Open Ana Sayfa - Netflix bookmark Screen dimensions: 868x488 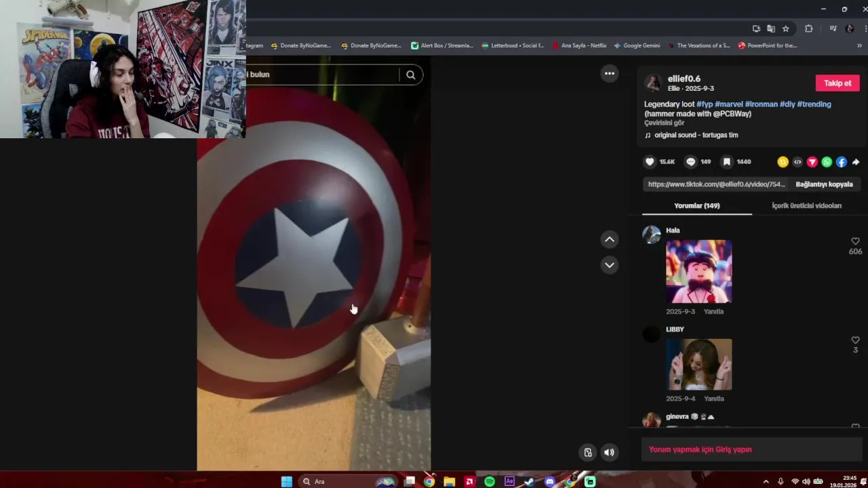(x=580, y=45)
